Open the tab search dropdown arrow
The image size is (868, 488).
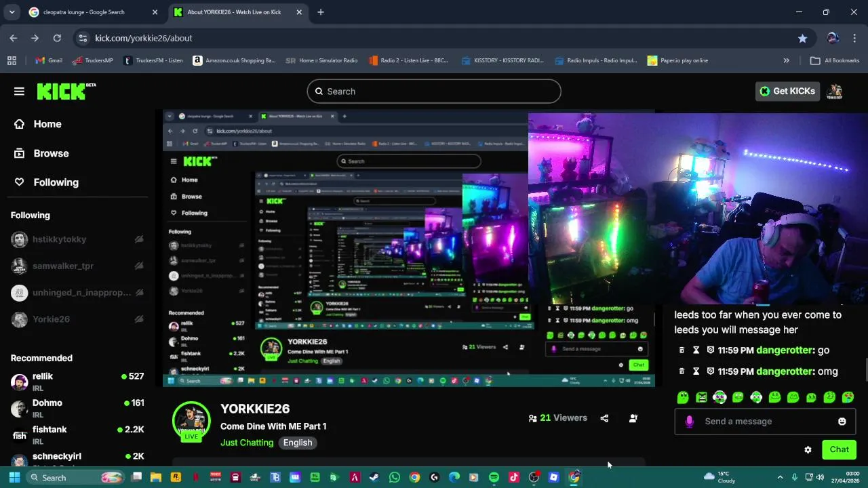click(x=12, y=12)
